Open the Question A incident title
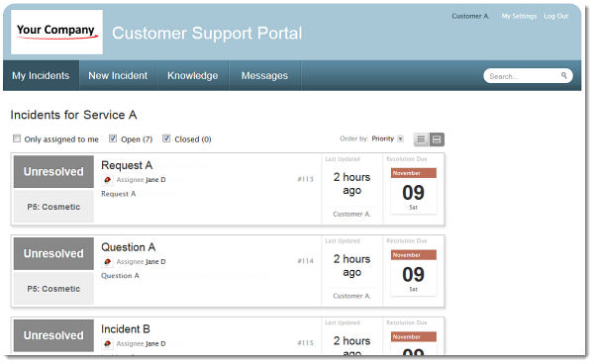Viewport: 594px width, 364px height. tap(129, 247)
